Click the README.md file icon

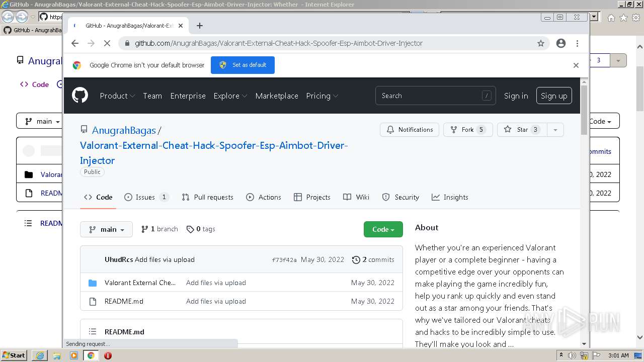[x=93, y=302]
